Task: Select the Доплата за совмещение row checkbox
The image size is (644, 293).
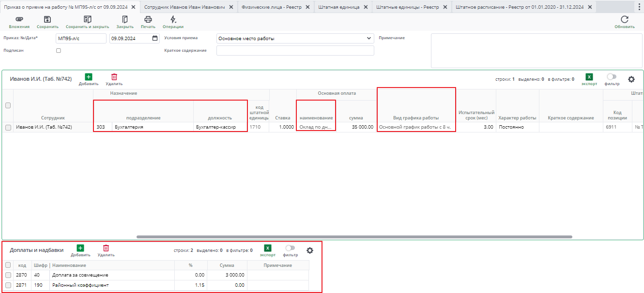Action: click(8, 275)
